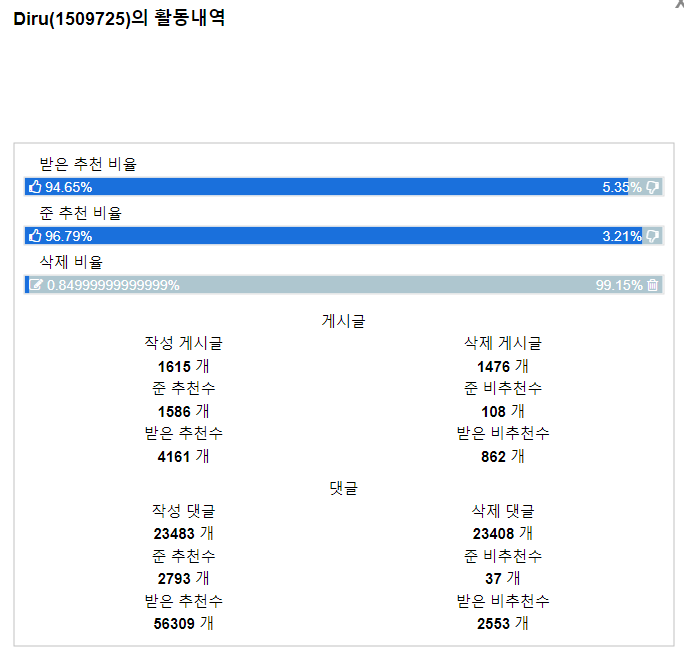Click thumbs-down icon in 준 추천 비율 bar
Viewport: 684px width, 650px height.
point(653,236)
